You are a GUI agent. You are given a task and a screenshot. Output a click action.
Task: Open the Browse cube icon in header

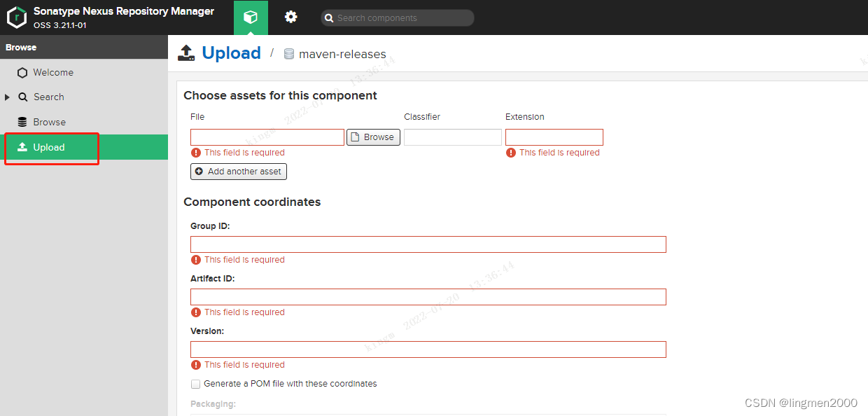coord(251,18)
